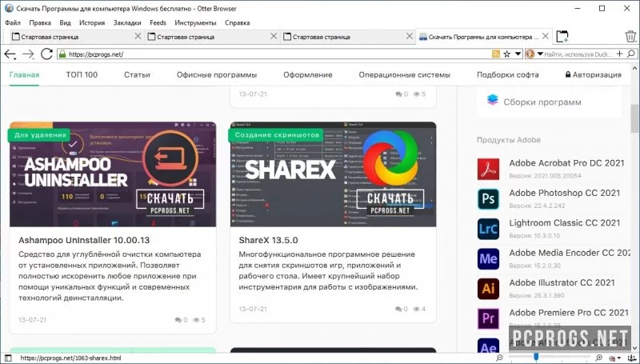Open the Файл menu

pyautogui.click(x=13, y=22)
